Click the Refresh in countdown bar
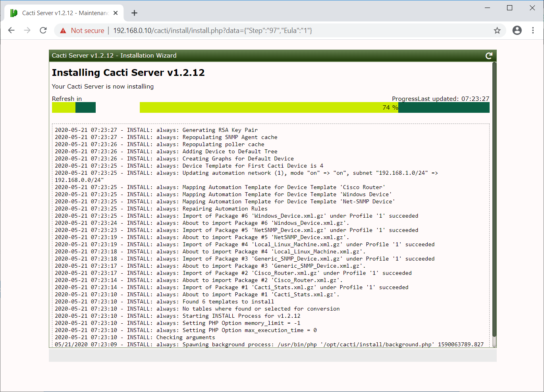This screenshot has width=544, height=392. tap(74, 108)
